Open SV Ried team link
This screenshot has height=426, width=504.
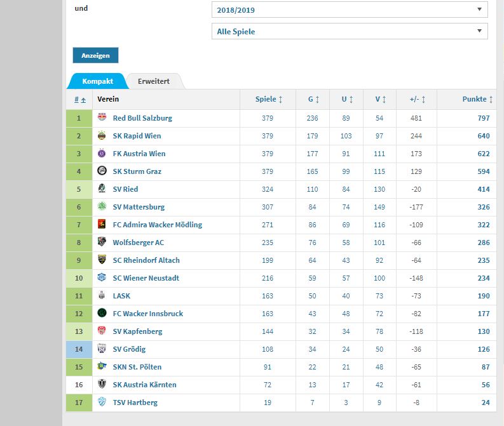click(x=125, y=189)
